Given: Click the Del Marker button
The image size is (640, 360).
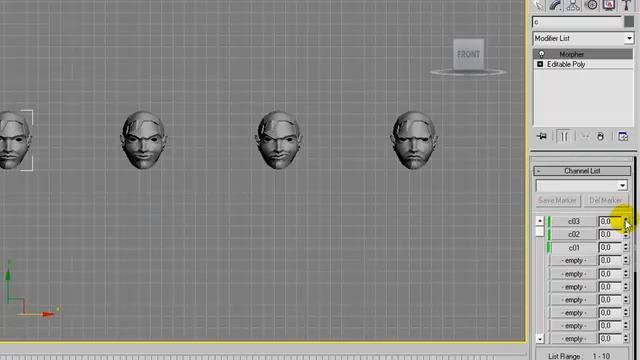Looking at the screenshot, I should pyautogui.click(x=605, y=200).
